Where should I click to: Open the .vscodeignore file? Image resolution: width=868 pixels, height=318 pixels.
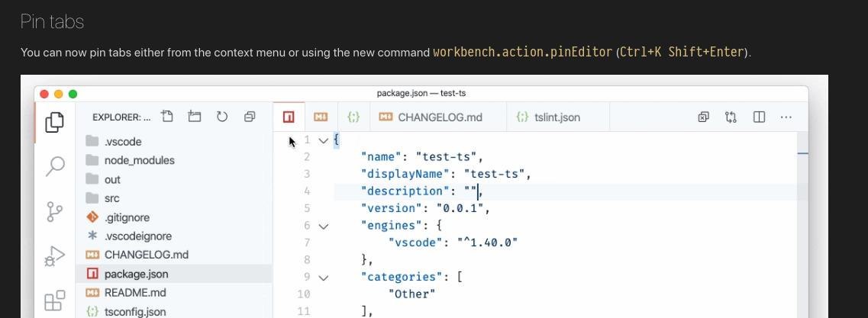point(174,236)
